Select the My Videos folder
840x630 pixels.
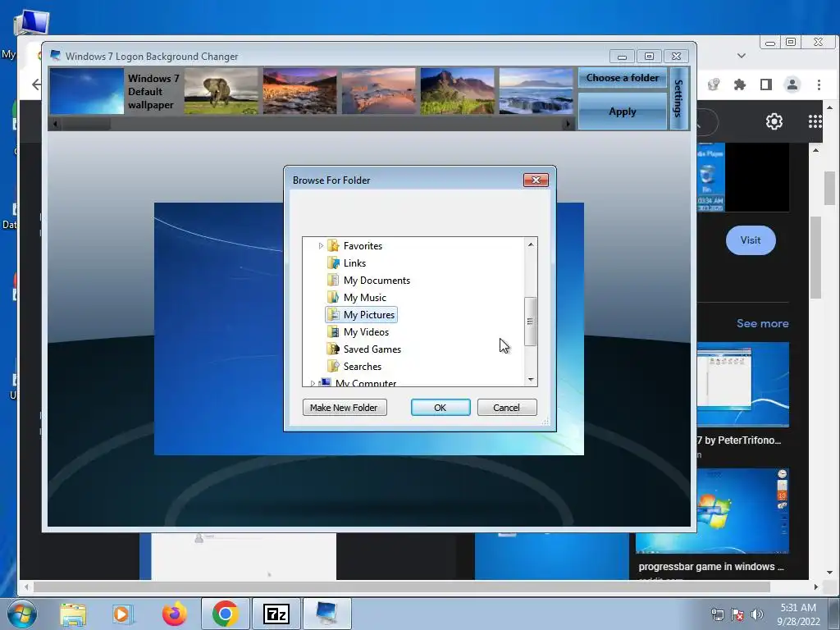[x=366, y=331]
